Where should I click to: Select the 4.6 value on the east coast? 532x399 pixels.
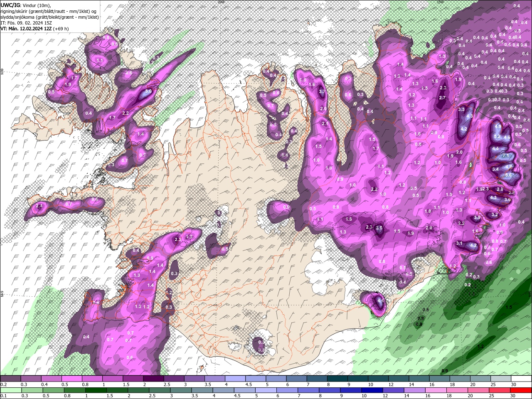point(507,138)
